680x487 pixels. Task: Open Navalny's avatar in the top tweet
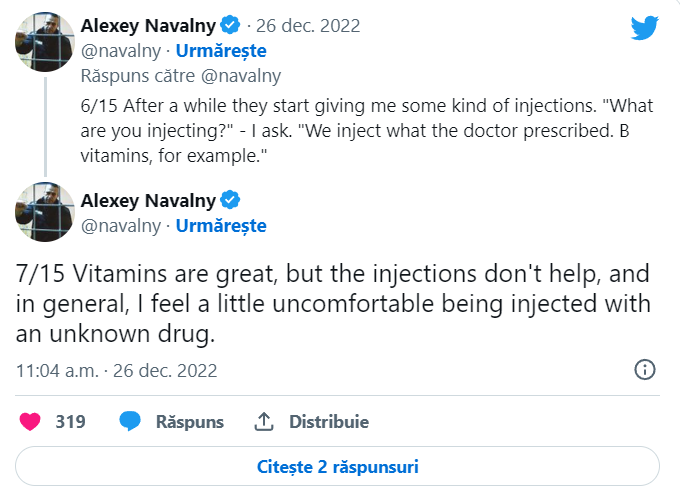point(45,44)
